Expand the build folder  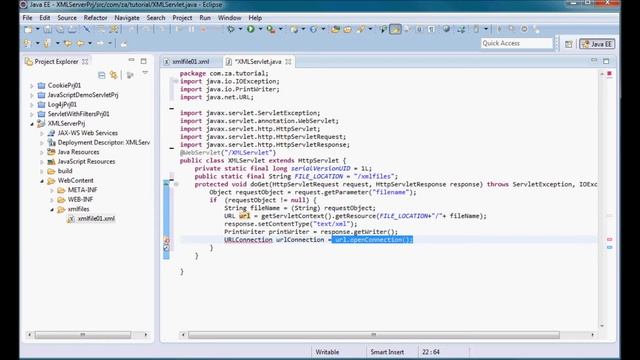point(42,171)
